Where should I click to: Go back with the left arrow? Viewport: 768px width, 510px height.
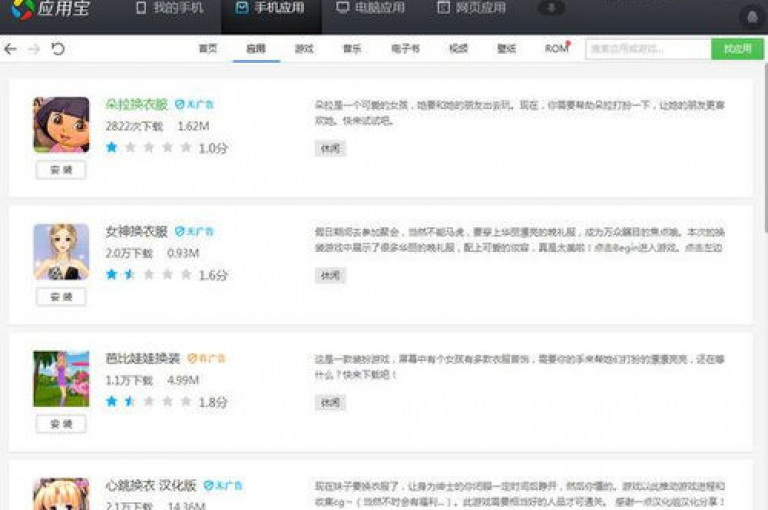(10, 49)
